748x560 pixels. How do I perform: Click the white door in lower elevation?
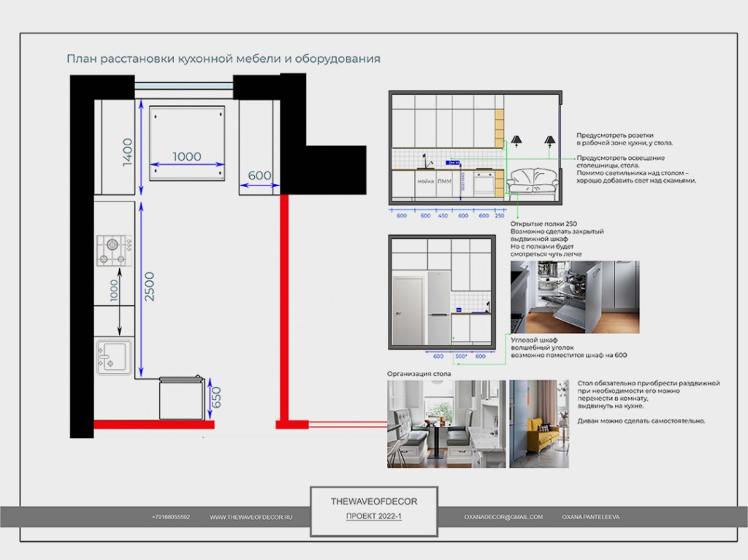pos(408,310)
